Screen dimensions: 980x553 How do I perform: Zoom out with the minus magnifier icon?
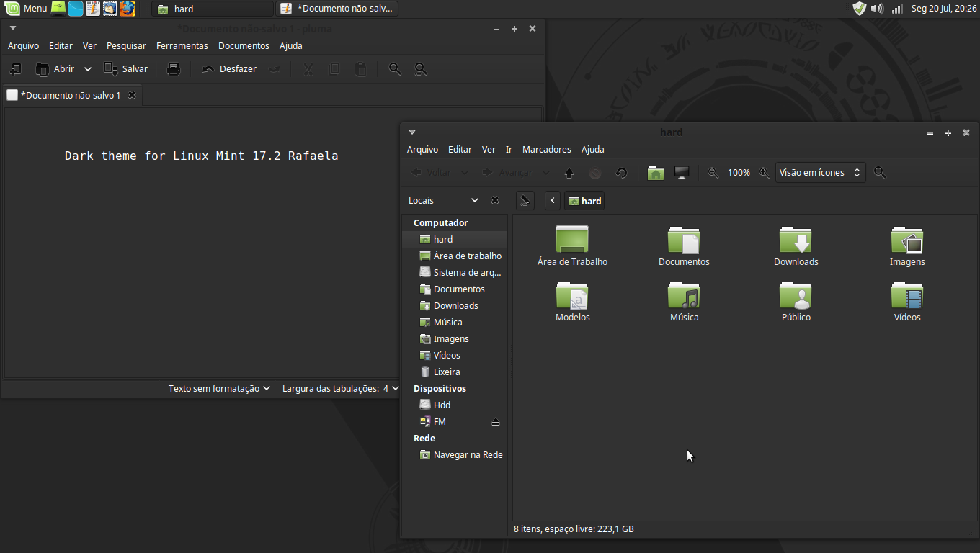point(713,173)
